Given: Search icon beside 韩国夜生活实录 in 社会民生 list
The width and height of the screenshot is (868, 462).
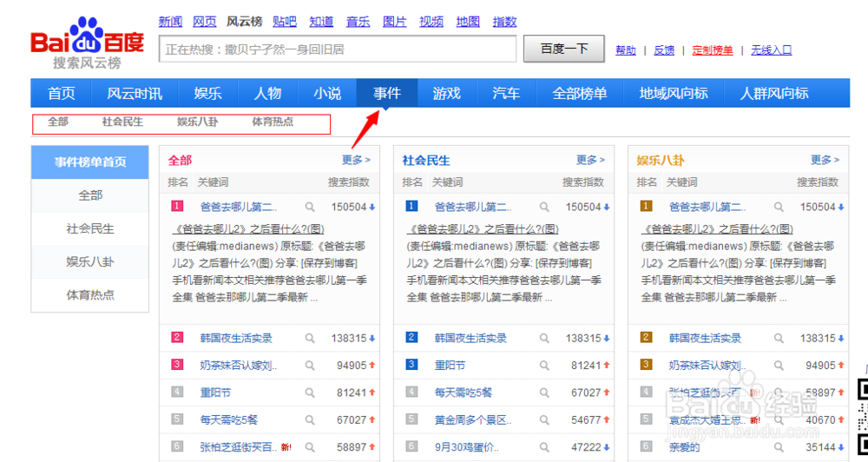Looking at the screenshot, I should point(545,338).
